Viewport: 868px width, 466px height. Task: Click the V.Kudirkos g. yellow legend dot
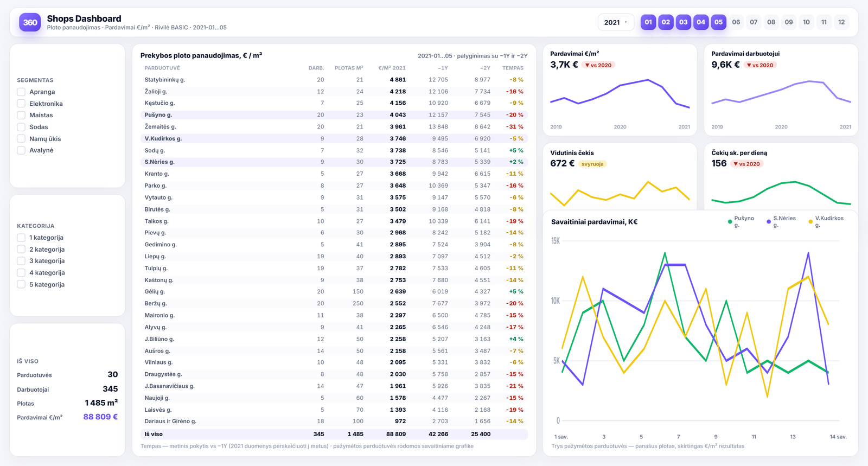pyautogui.click(x=810, y=222)
